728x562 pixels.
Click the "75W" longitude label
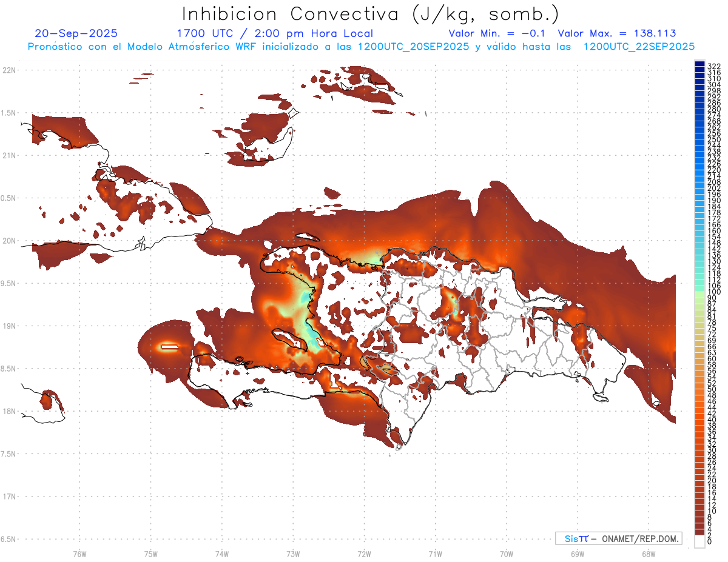(150, 554)
